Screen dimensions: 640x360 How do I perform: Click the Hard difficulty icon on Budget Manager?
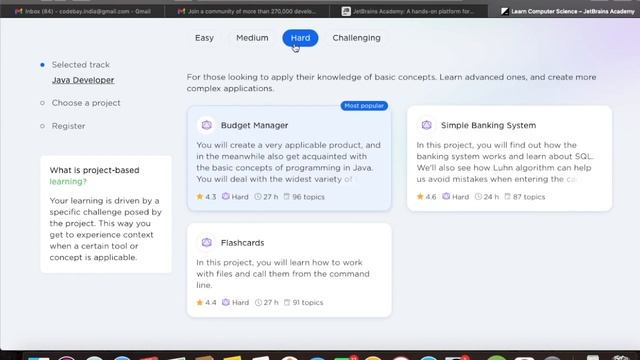click(x=226, y=196)
